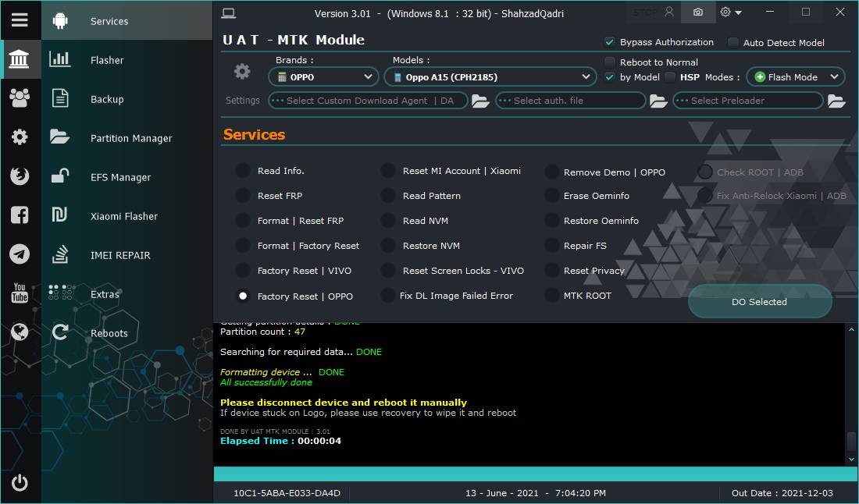
Task: Click the screenshot camera icon in title bar
Action: 697,12
